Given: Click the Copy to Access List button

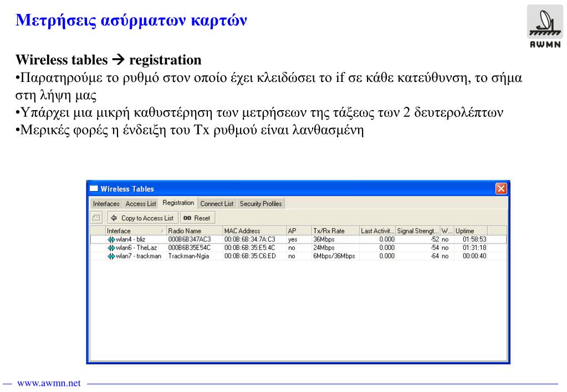Looking at the screenshot, I should click(143, 218).
